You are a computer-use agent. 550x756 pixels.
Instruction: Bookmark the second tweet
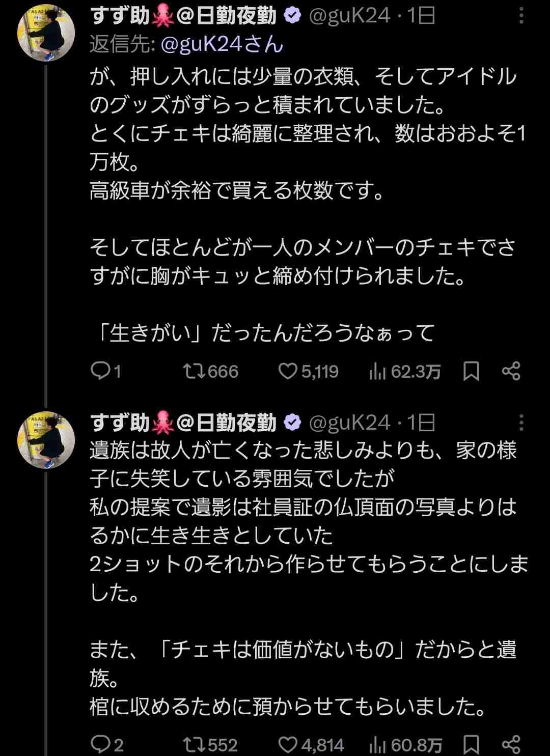coord(471,745)
